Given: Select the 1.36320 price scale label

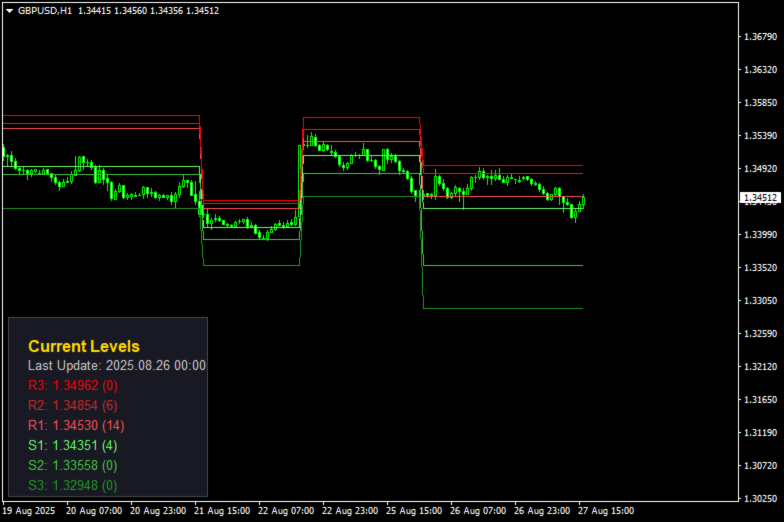Looking at the screenshot, I should 760,70.
